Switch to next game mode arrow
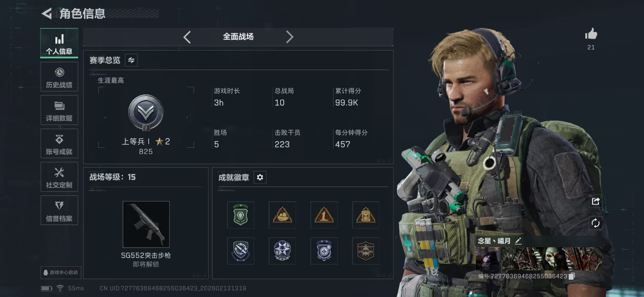This screenshot has width=644, height=297. [x=289, y=37]
